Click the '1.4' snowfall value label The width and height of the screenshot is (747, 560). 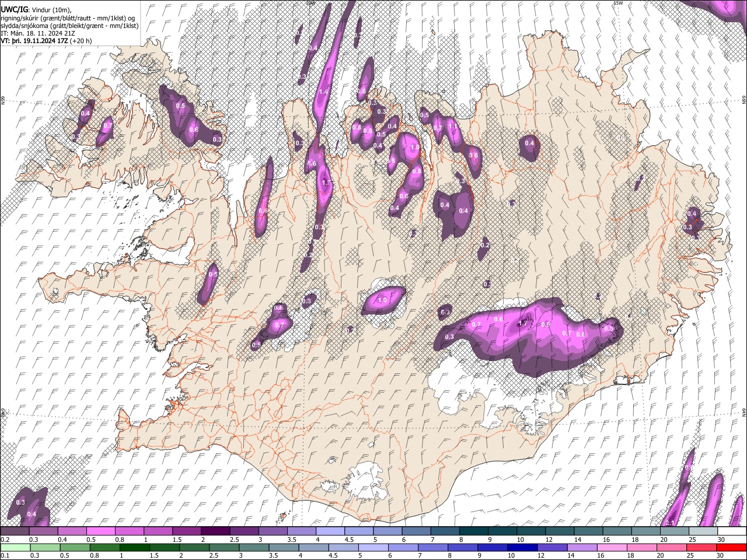(x=323, y=92)
